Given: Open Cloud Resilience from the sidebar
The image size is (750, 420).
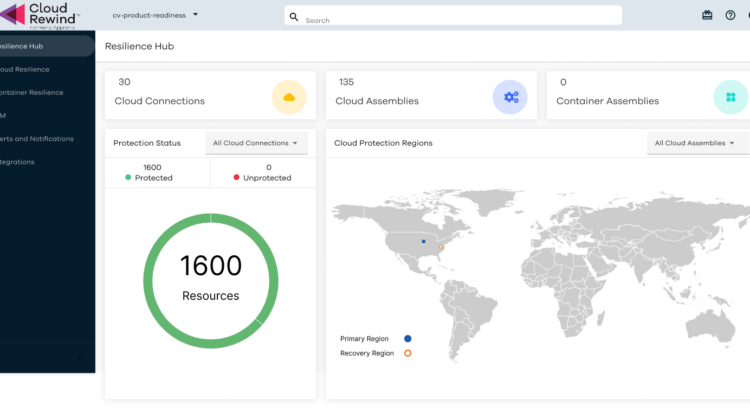Looking at the screenshot, I should [x=25, y=69].
